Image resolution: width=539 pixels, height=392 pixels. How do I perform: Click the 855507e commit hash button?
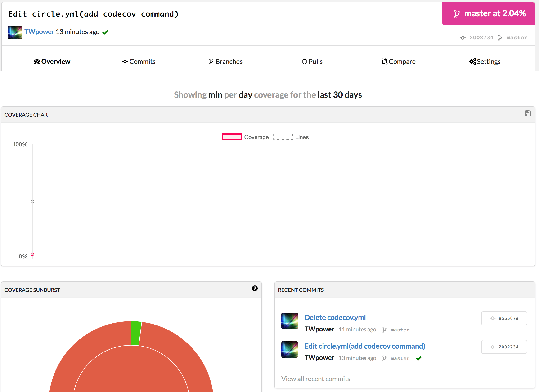(504, 318)
